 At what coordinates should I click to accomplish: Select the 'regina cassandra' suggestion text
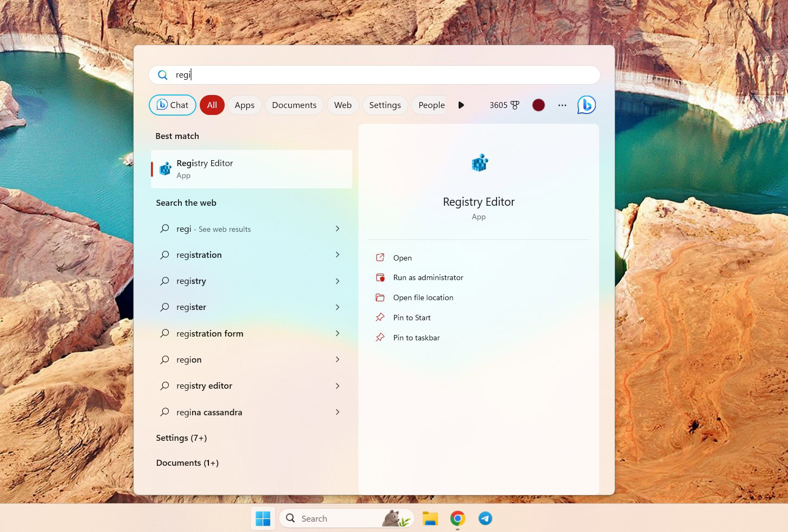click(209, 412)
